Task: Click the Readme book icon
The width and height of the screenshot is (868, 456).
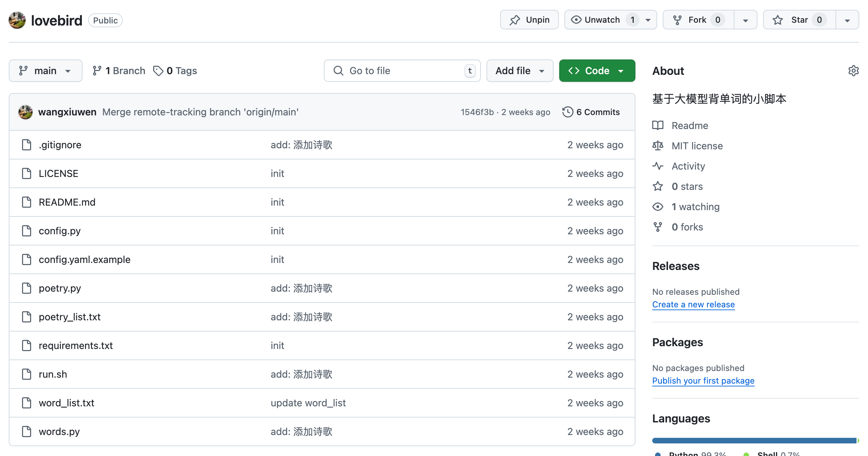Action: tap(658, 126)
